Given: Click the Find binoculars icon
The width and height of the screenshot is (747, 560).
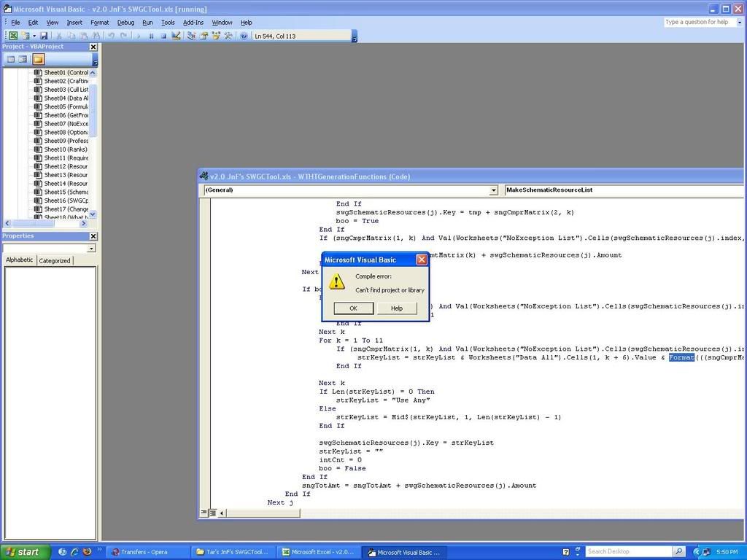Looking at the screenshot, I should coord(96,36).
